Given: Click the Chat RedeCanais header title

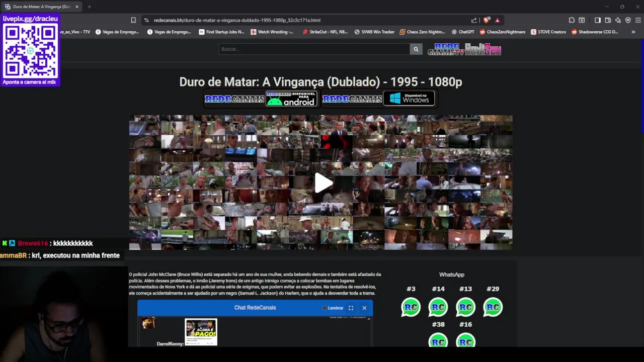Looking at the screenshot, I should [255, 308].
